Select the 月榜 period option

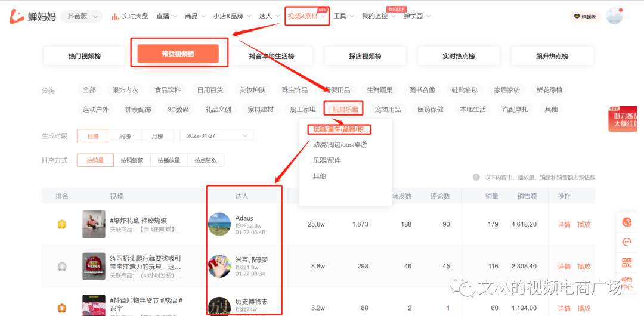[x=157, y=136]
